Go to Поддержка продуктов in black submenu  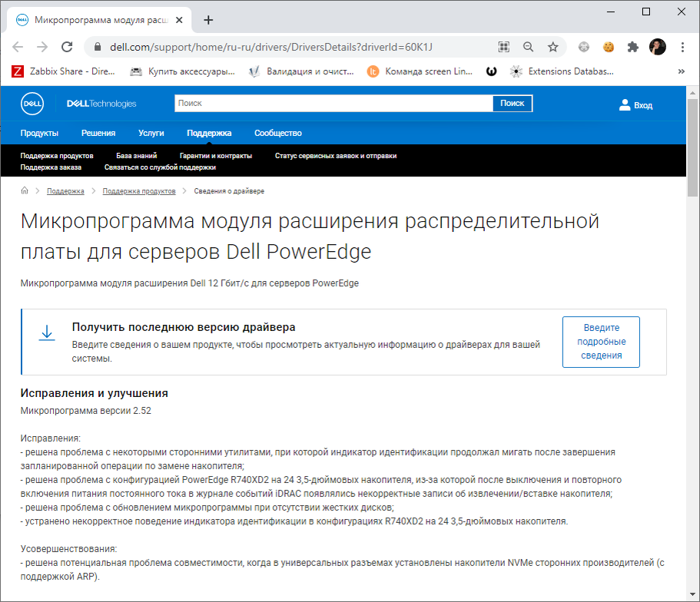pyautogui.click(x=57, y=156)
